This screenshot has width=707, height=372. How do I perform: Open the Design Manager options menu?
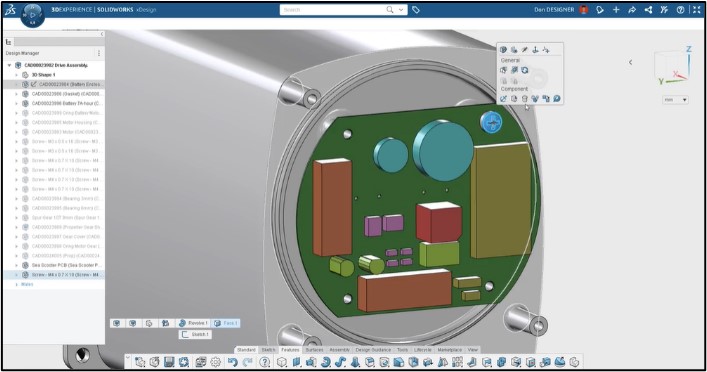click(99, 53)
